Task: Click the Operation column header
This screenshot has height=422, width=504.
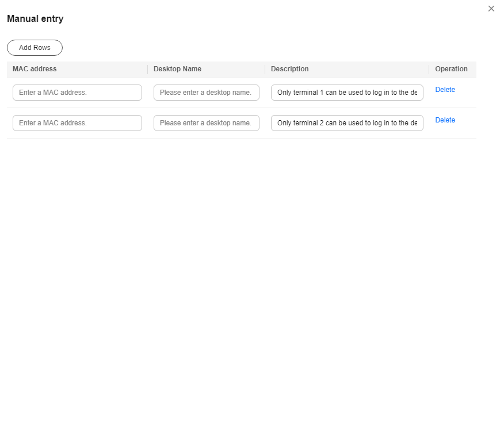Action: pyautogui.click(x=451, y=69)
